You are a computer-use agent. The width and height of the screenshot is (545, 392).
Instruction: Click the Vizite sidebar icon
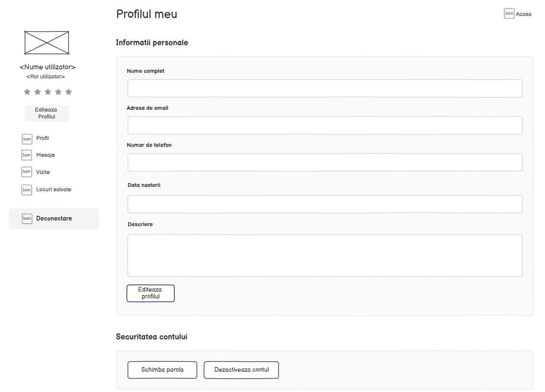[x=27, y=172]
